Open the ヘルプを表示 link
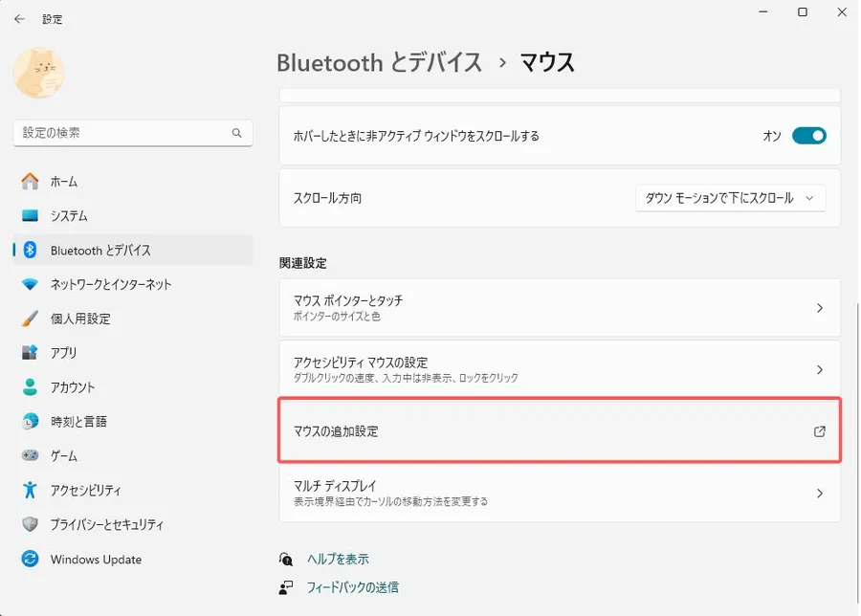The height and width of the screenshot is (616, 861). pyautogui.click(x=338, y=560)
